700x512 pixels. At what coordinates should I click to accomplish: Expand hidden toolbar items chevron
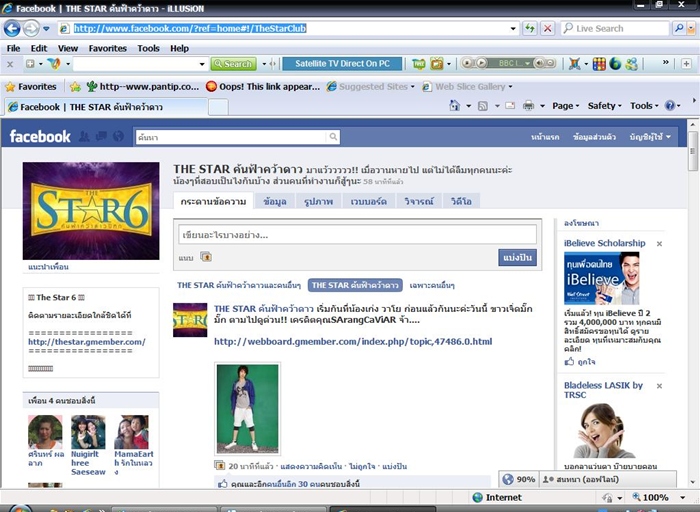pyautogui.click(x=665, y=62)
